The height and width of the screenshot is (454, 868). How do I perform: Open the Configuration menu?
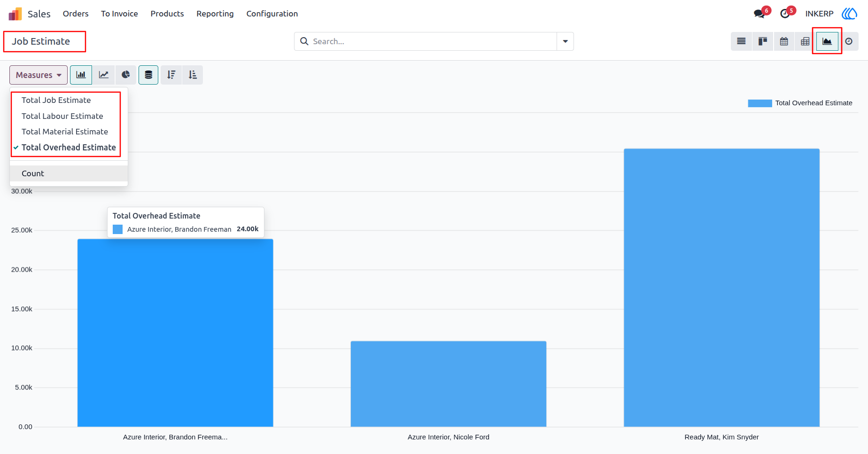pos(272,14)
